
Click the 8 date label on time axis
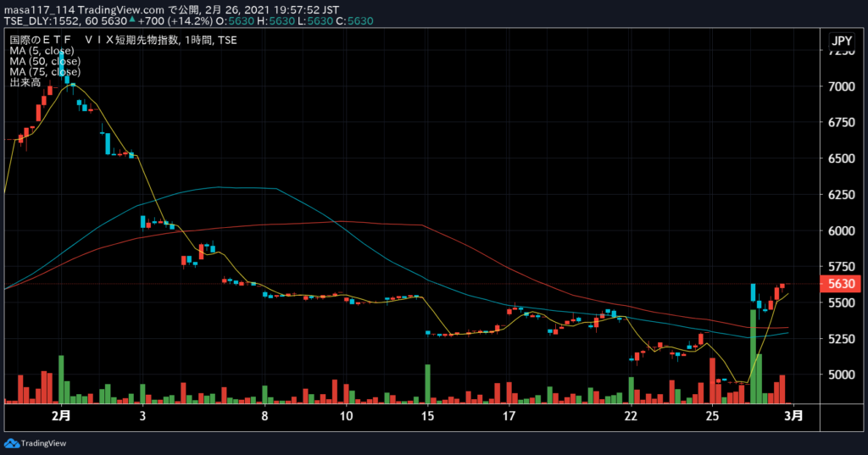coord(264,416)
